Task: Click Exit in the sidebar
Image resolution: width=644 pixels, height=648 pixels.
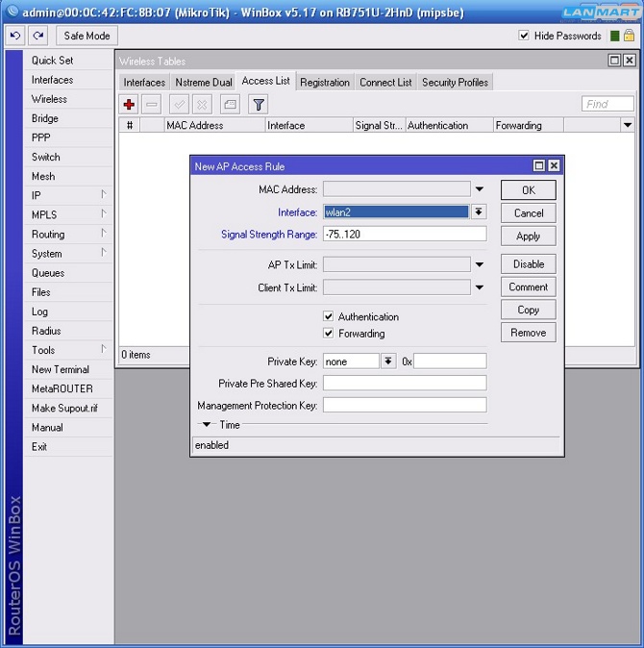Action: pyautogui.click(x=68, y=447)
